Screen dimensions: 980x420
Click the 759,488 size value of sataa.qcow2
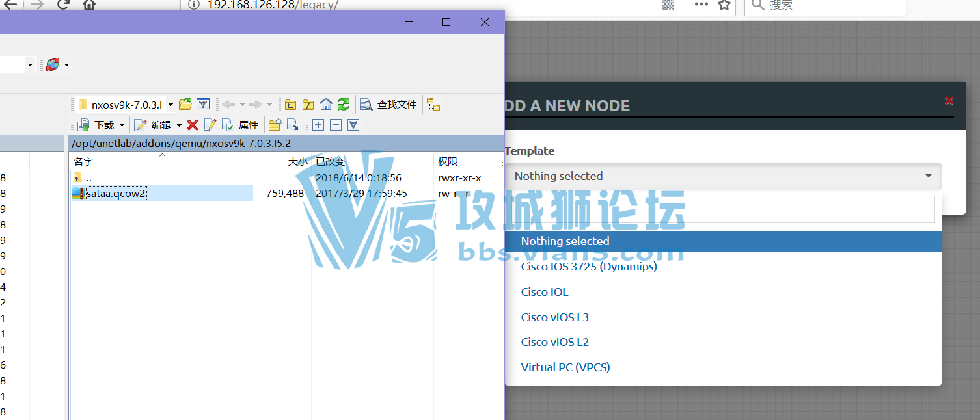pyautogui.click(x=285, y=193)
